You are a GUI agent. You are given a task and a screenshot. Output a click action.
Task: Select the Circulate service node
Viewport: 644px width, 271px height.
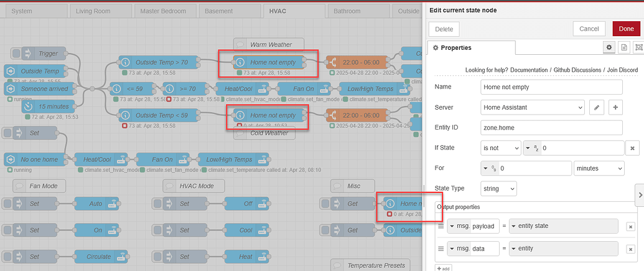pos(101,257)
